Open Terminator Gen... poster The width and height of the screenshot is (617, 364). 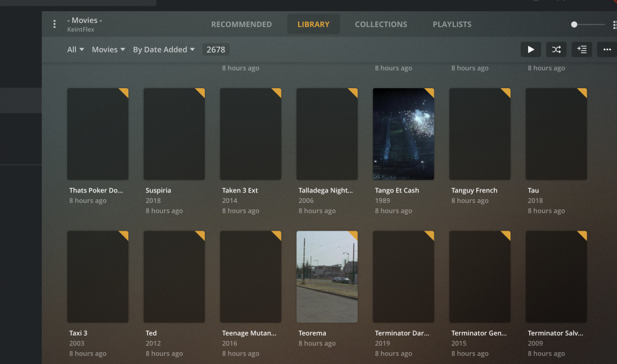pyautogui.click(x=479, y=276)
